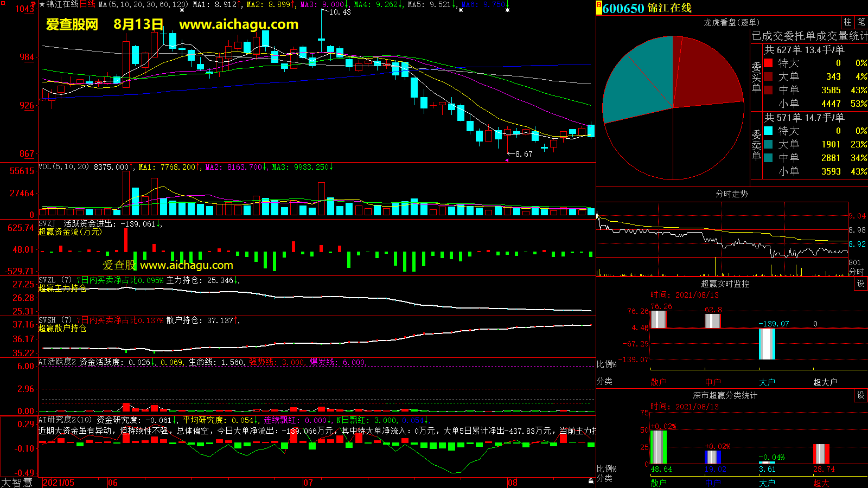Click the 07 month marker on time axis
The image size is (868, 488).
(x=308, y=483)
